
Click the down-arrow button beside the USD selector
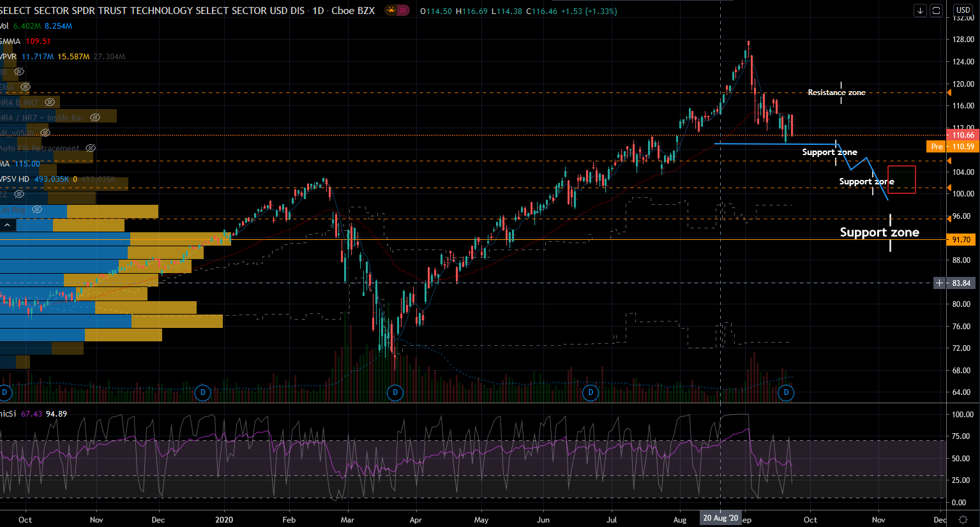pos(920,10)
